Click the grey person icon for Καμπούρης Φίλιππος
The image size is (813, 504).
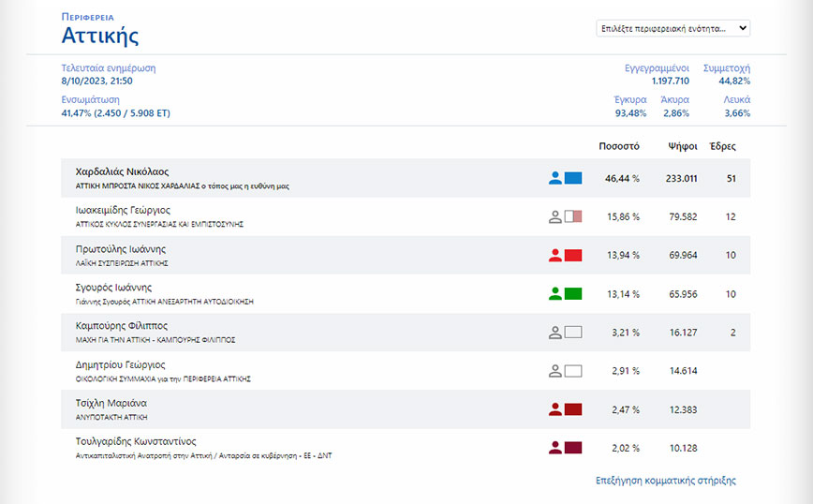(x=554, y=332)
